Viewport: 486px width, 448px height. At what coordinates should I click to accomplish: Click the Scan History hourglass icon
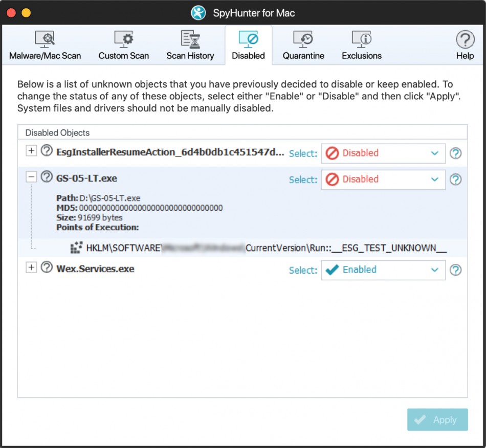(x=190, y=39)
